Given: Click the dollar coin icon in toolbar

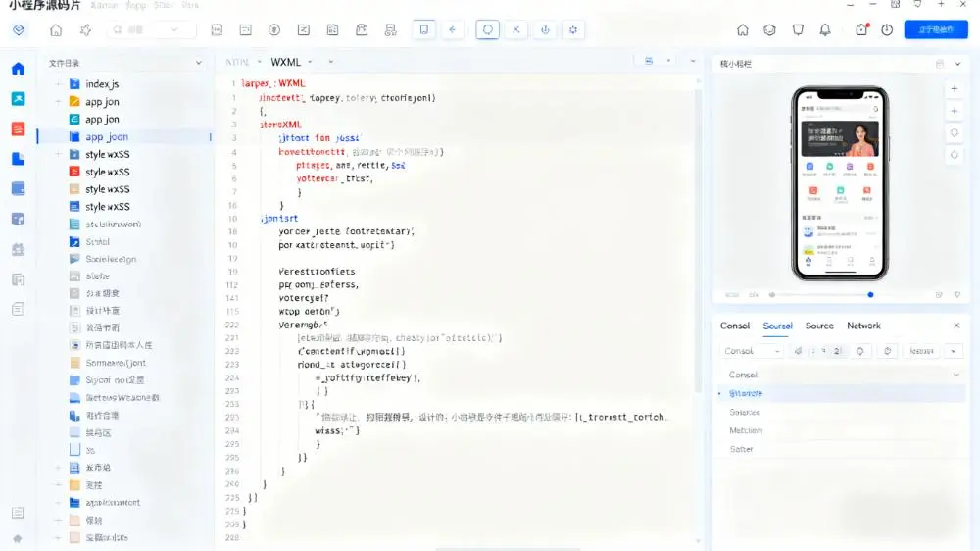Looking at the screenshot, I should [274, 30].
